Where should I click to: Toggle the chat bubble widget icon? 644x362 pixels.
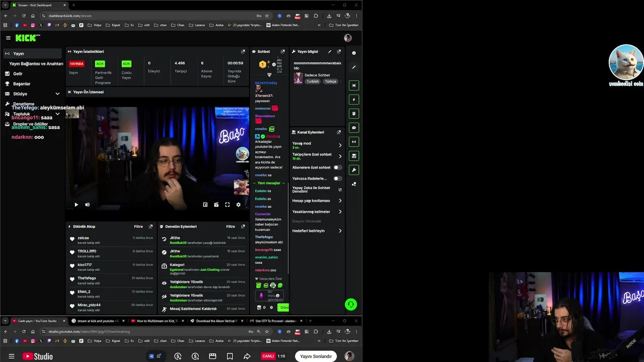point(354,128)
